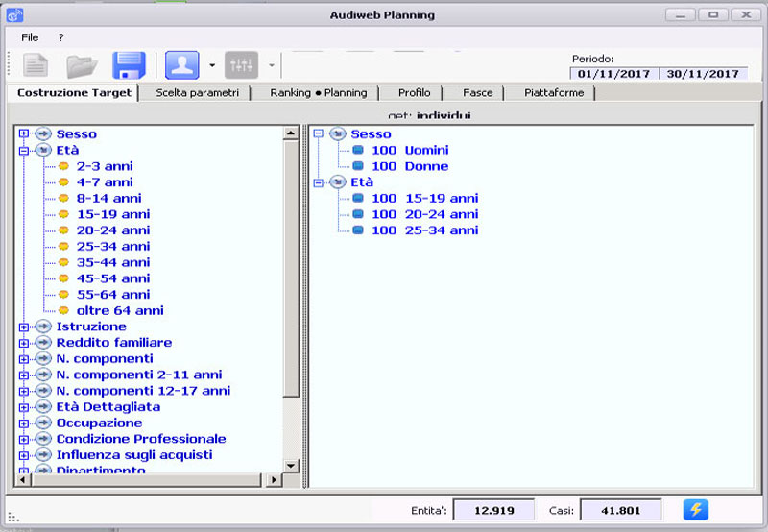
Task: Click the blue Save floppy disk icon
Action: [x=128, y=65]
